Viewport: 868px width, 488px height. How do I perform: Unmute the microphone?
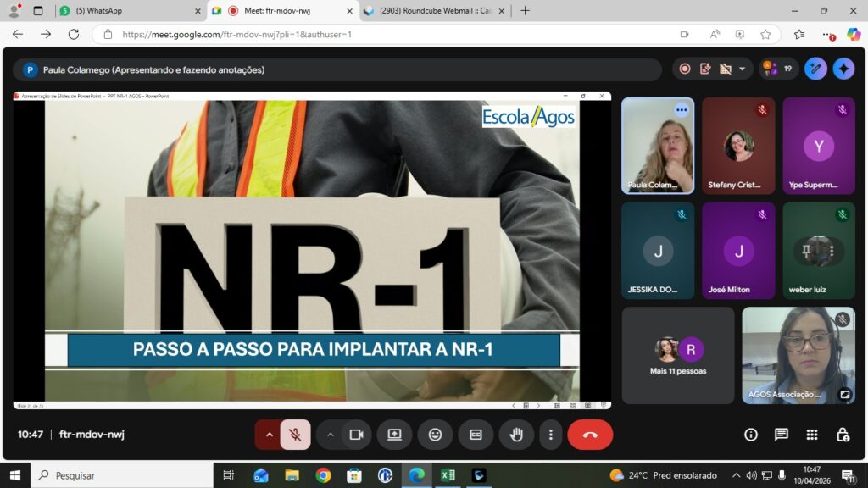pyautogui.click(x=295, y=435)
